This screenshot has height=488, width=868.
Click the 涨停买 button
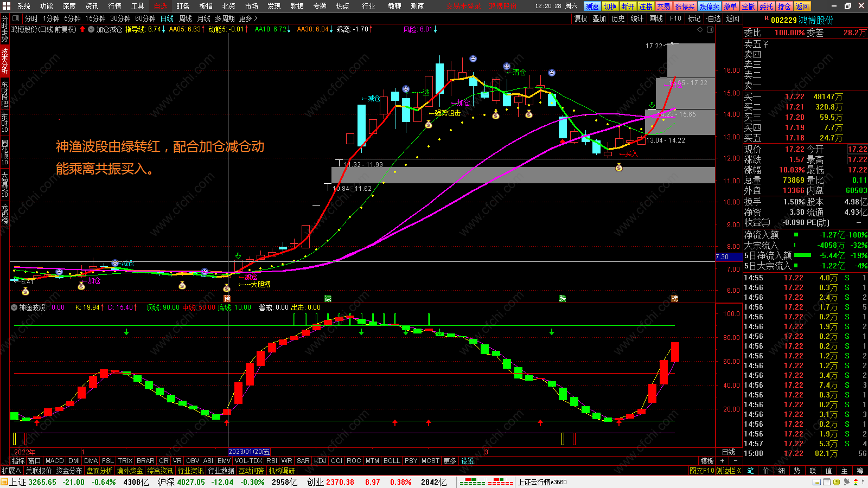coord(685,7)
